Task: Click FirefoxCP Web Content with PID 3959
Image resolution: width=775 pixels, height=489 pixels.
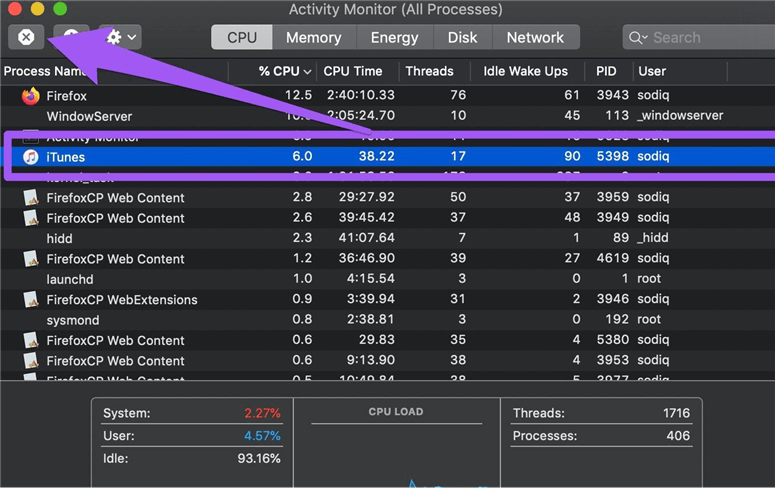Action: 115,198
